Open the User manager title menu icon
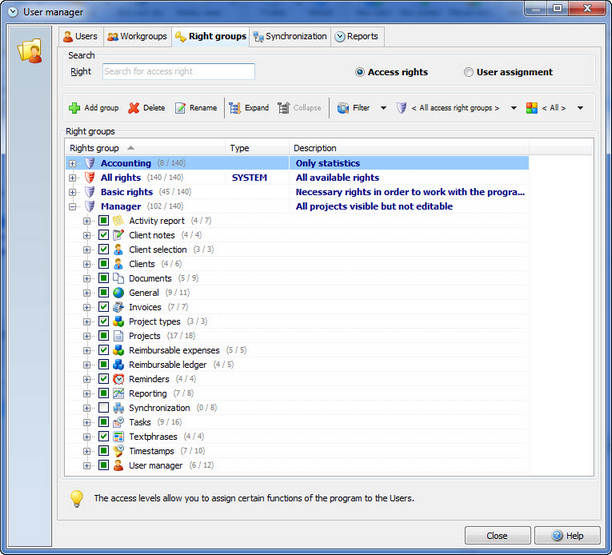 [x=13, y=12]
